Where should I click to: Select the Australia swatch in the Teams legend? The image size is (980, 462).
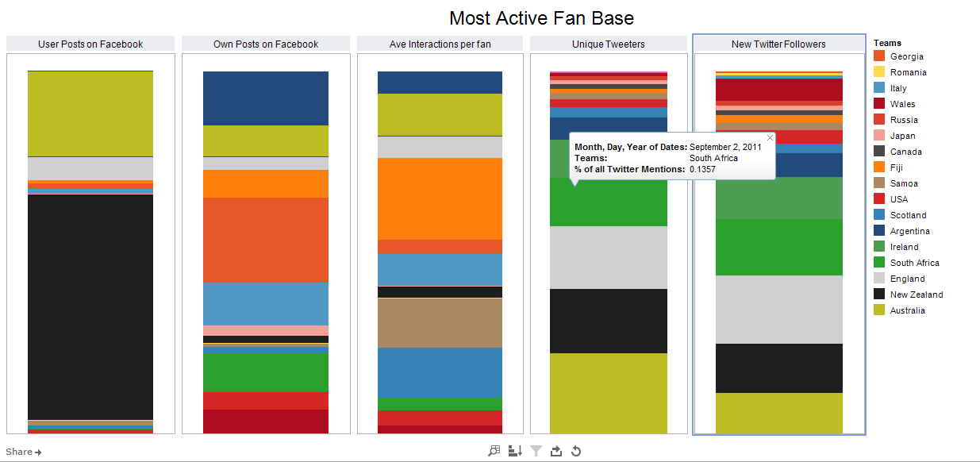[879, 310]
